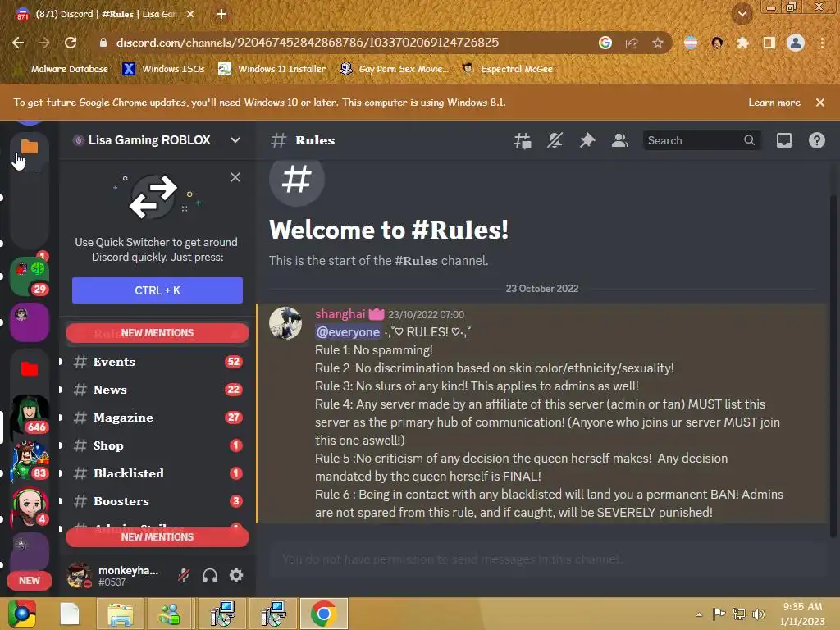
Task: Open Chrome profile avatar
Action: (x=795, y=43)
